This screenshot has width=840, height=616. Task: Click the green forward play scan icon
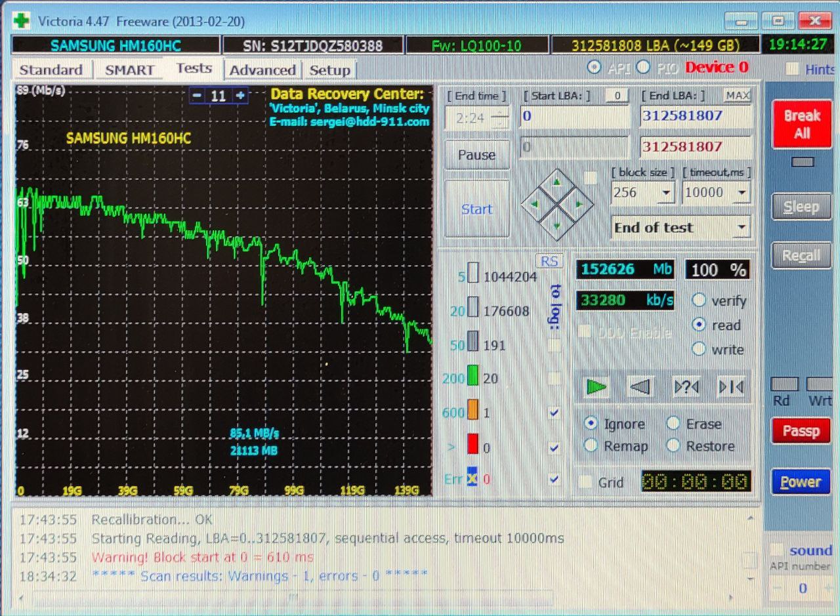[x=596, y=387]
